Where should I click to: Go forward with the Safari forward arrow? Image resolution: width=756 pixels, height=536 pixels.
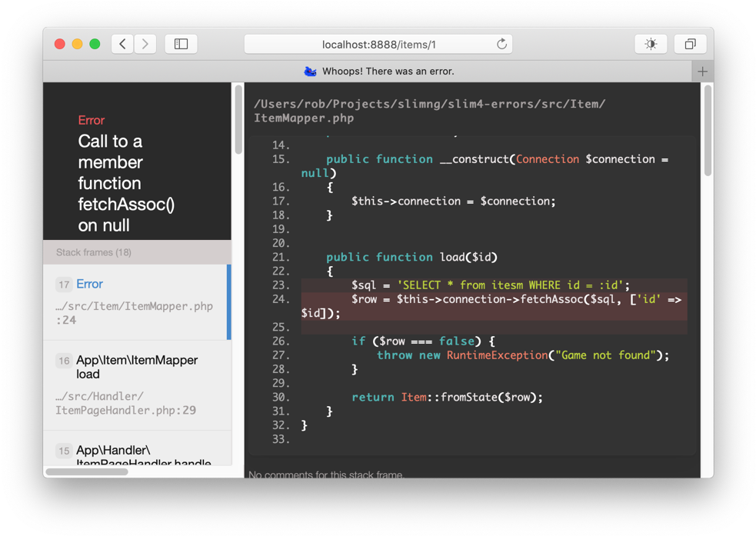pyautogui.click(x=145, y=44)
